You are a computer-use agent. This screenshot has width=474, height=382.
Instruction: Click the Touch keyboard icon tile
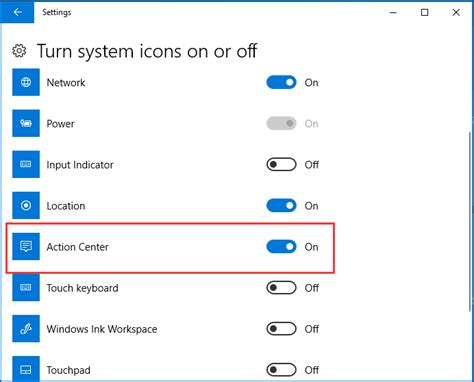click(x=26, y=288)
